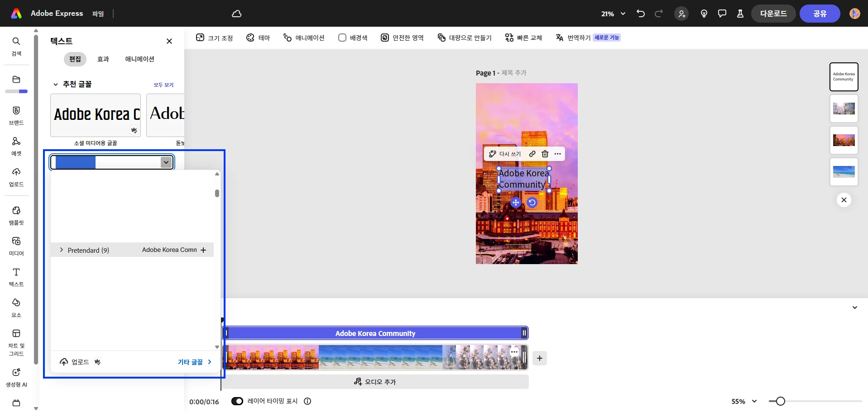The width and height of the screenshot is (868, 412).
Task: Toggle the background color (배경색) checkbox
Action: point(342,38)
